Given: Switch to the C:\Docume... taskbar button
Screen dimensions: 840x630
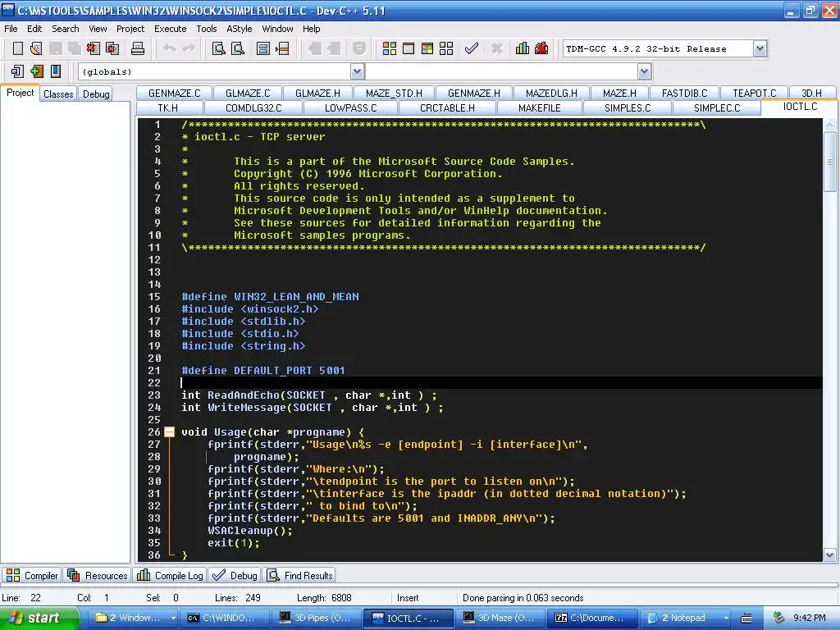Looking at the screenshot, I should coord(592,619).
